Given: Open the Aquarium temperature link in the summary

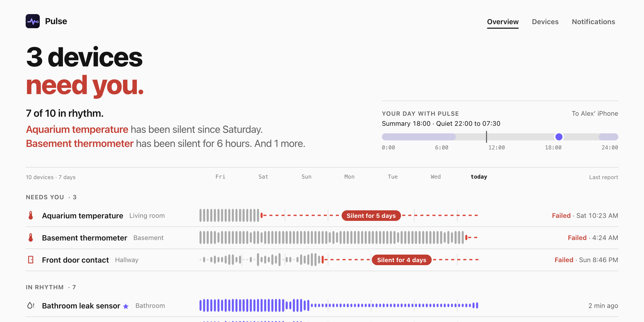Looking at the screenshot, I should coord(77,129).
